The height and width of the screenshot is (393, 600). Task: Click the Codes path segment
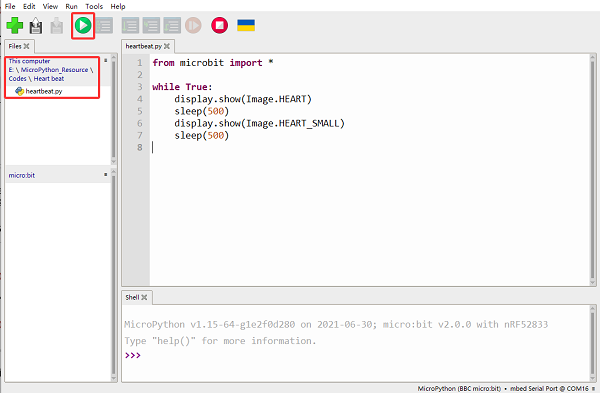[x=18, y=78]
